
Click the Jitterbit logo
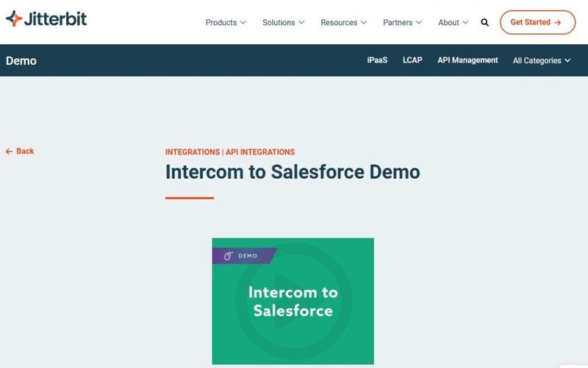[46, 19]
